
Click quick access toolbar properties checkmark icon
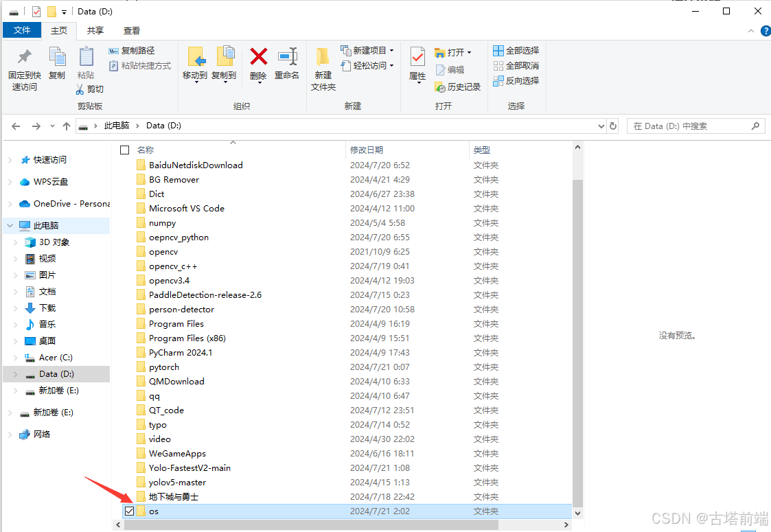36,11
